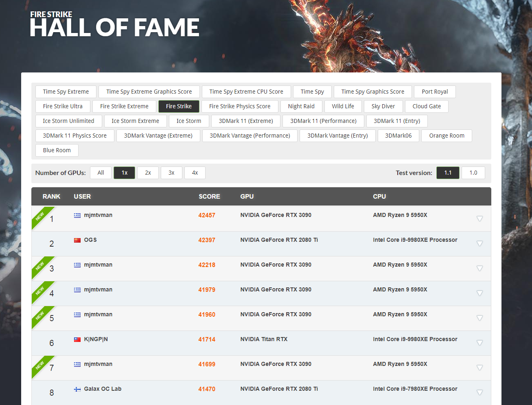Open Fire Strike Ultra leaderboard
The image size is (532, 405).
63,106
